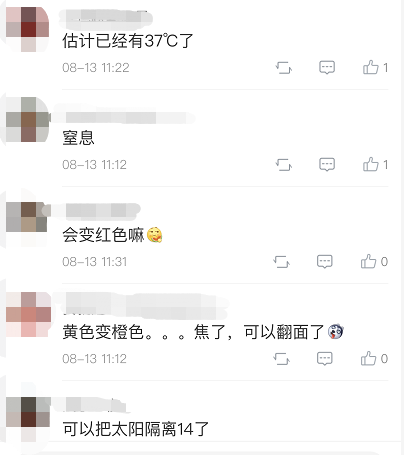This screenshot has height=455, width=404.
Task: Repost the comment 窒息
Action: coord(284,165)
